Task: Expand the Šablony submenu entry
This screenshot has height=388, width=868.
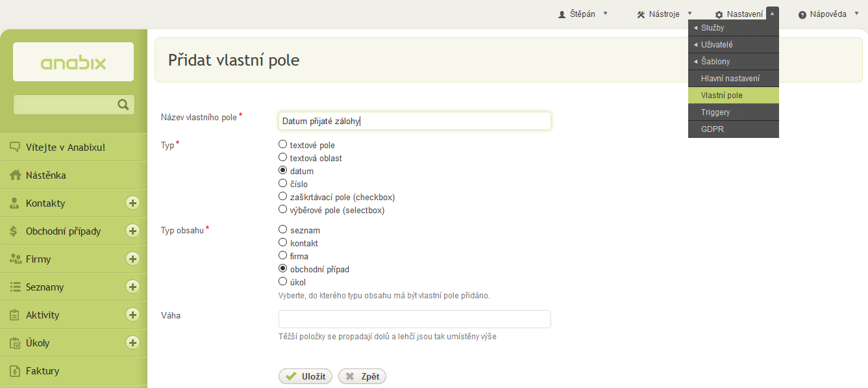Action: (x=734, y=62)
